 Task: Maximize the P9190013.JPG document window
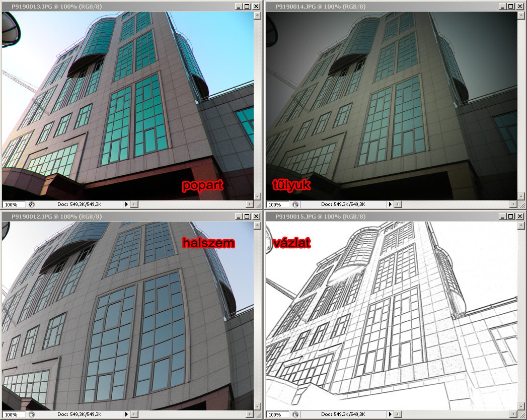pos(247,7)
